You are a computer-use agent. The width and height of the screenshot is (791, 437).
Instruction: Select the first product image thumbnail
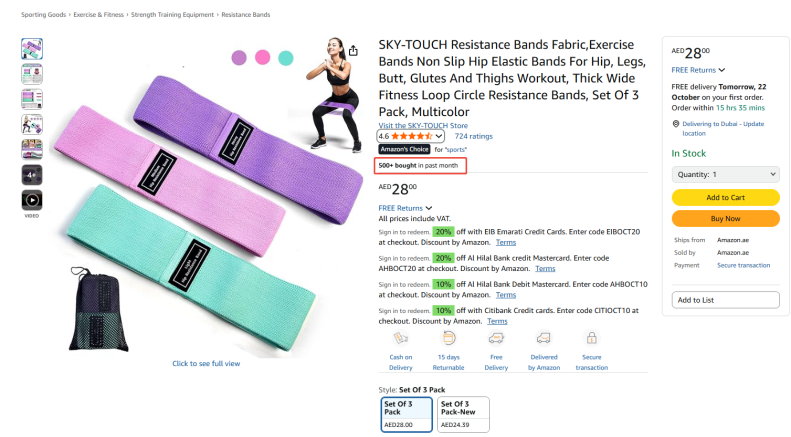32,48
